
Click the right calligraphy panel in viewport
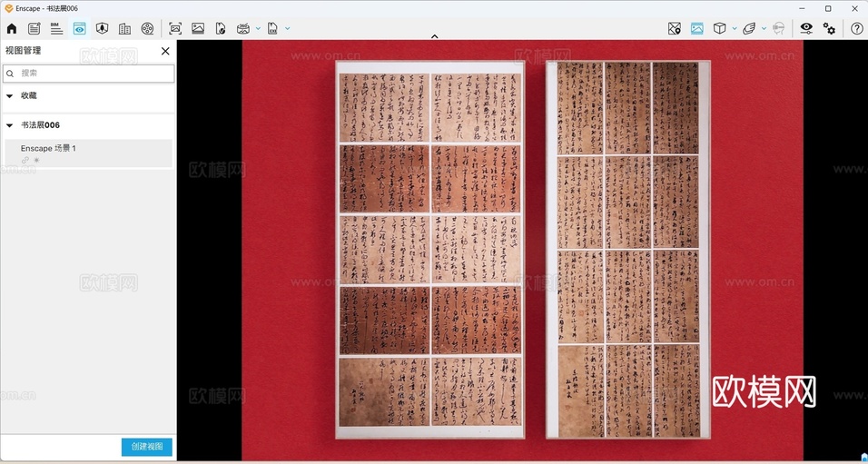tap(628, 250)
